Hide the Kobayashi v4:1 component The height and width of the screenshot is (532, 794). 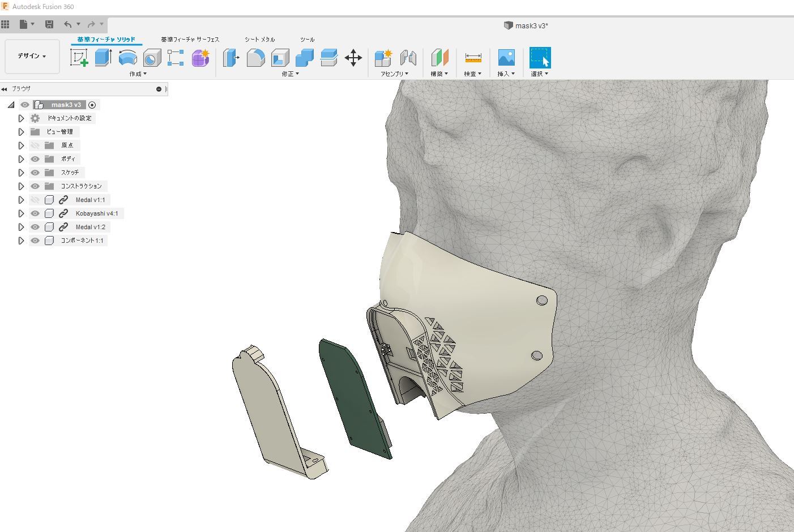(x=35, y=213)
